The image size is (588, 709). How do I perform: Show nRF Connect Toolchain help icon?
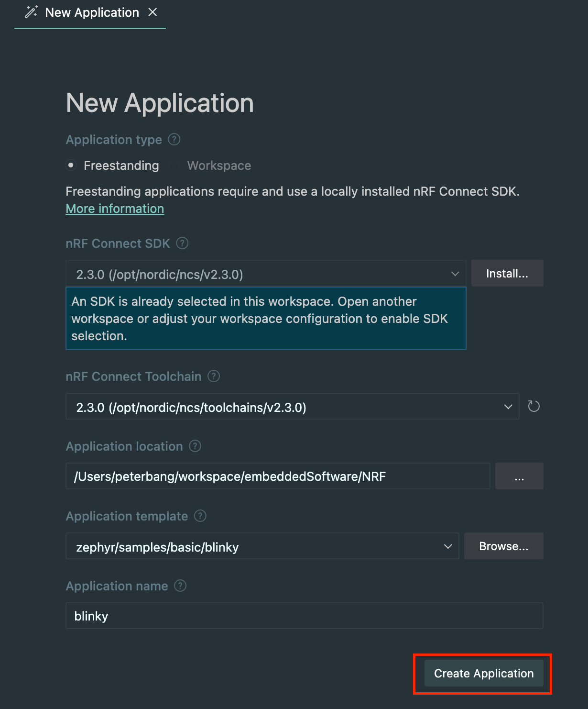pos(214,376)
